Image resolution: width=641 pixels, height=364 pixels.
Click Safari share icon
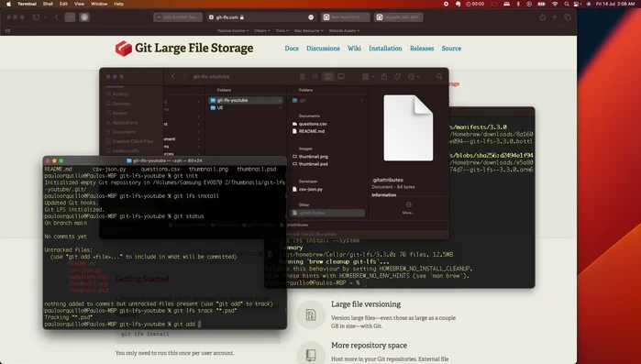[x=543, y=17]
